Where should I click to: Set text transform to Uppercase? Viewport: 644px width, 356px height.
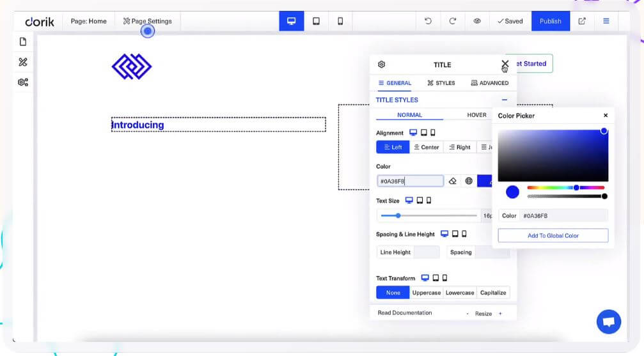[x=426, y=293]
